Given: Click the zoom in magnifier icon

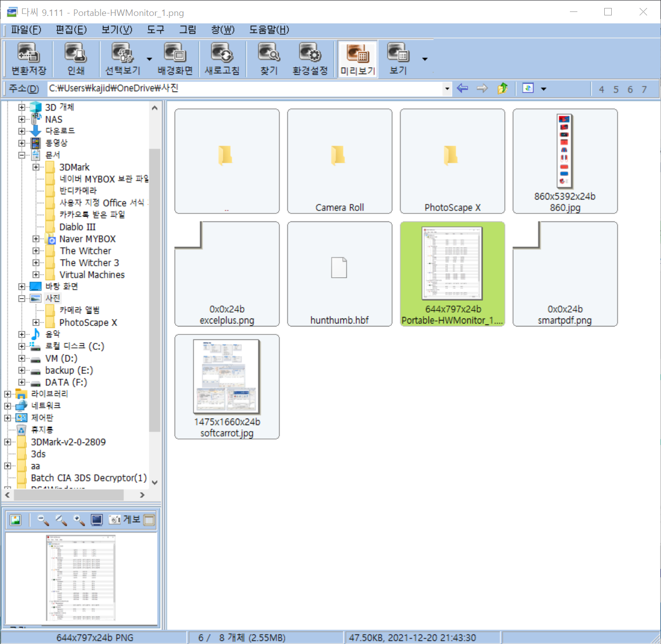Looking at the screenshot, I should [x=79, y=520].
